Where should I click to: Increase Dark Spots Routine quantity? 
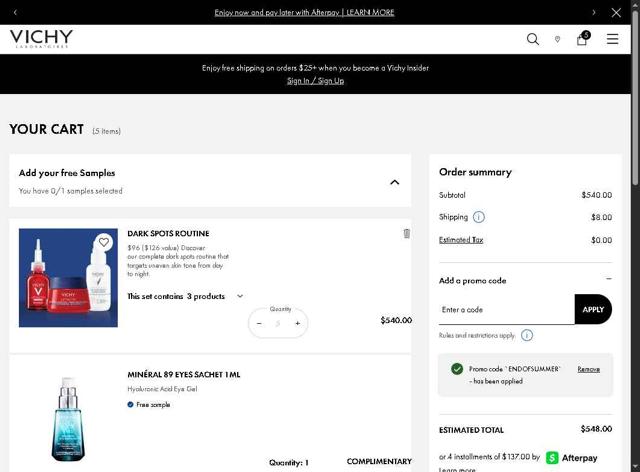point(298,323)
